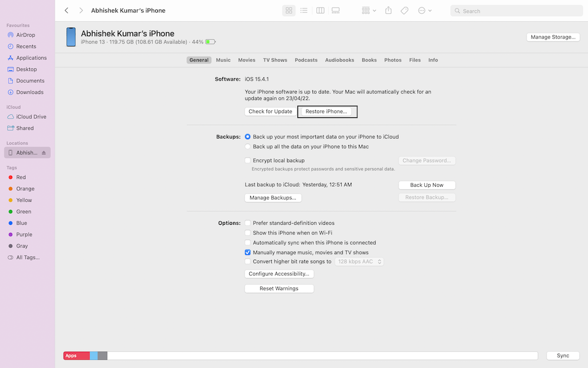Switch to list view
Viewport: 588px width, 368px height.
click(x=304, y=10)
